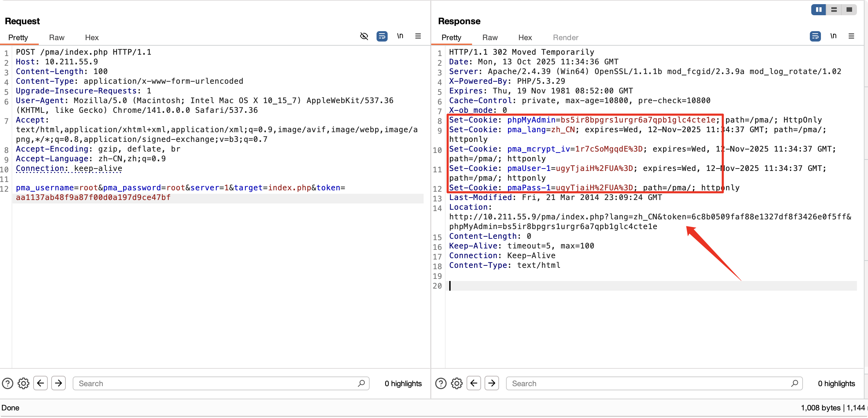Open the Render tab in Response
Screen dimensions: 868x418
coord(565,37)
